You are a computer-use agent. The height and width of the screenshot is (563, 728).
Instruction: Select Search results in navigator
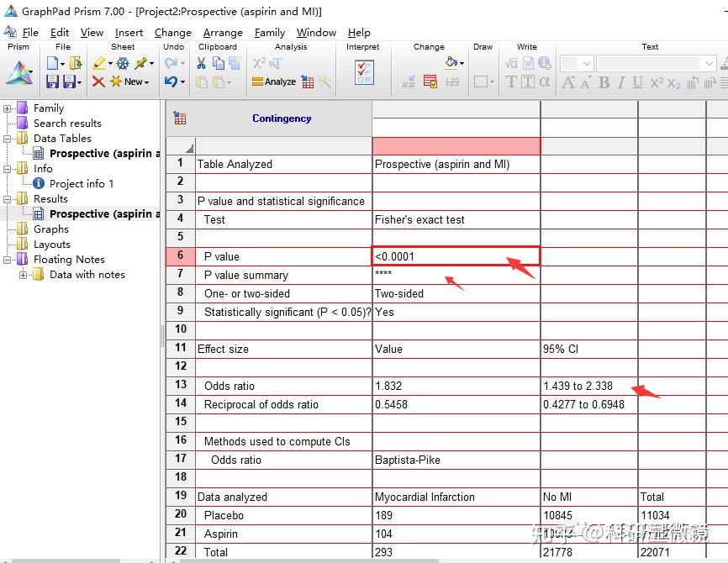(x=67, y=124)
